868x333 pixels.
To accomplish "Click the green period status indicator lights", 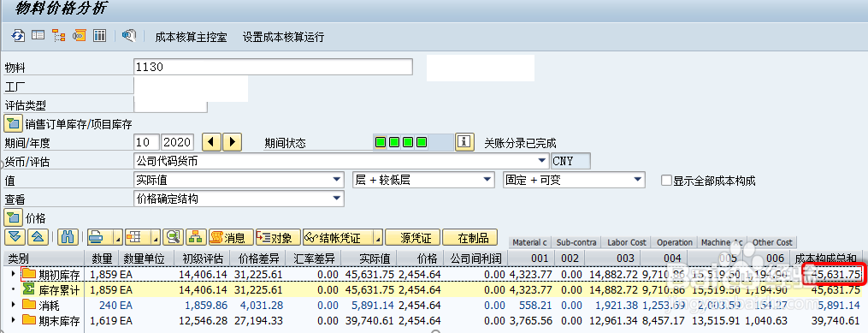I will pyautogui.click(x=401, y=142).
